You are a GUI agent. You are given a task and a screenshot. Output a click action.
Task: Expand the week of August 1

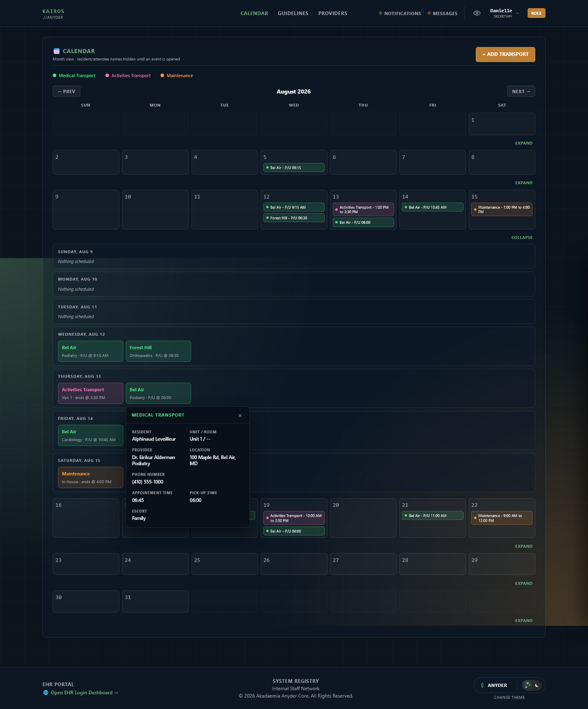523,143
